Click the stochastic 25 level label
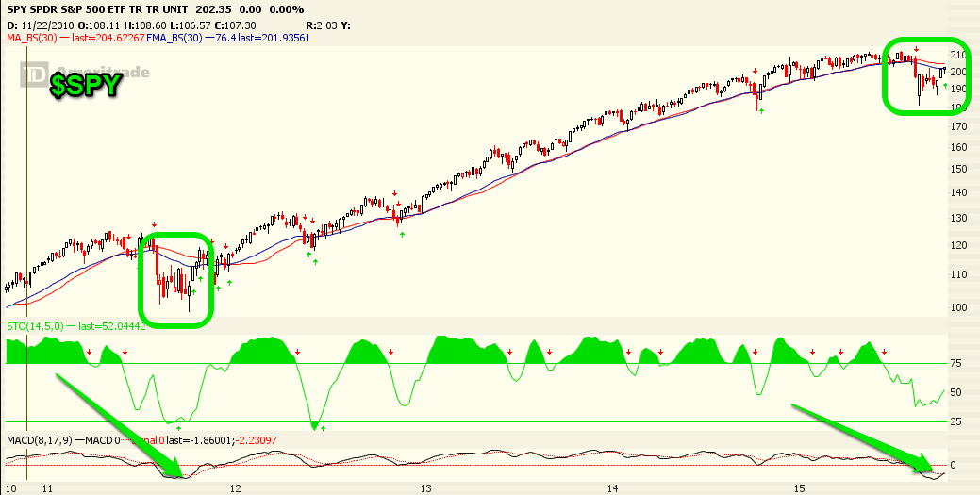Image resolution: width=980 pixels, height=495 pixels. 955,421
